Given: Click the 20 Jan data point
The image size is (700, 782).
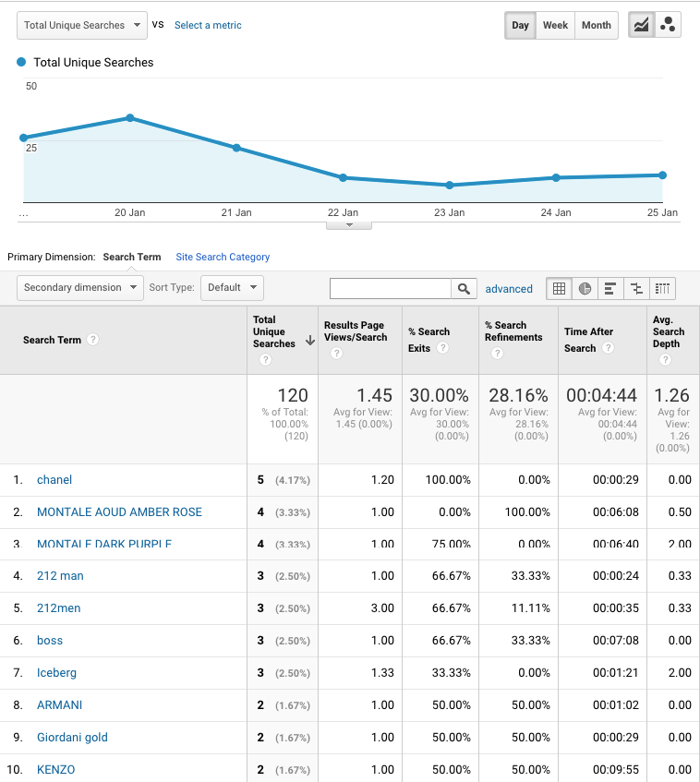Looking at the screenshot, I should point(129,117).
